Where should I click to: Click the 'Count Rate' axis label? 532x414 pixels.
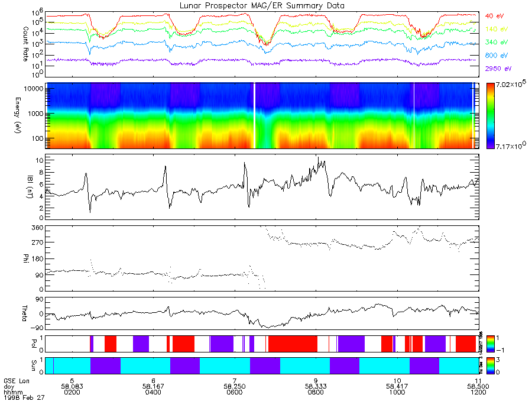pos(25,44)
